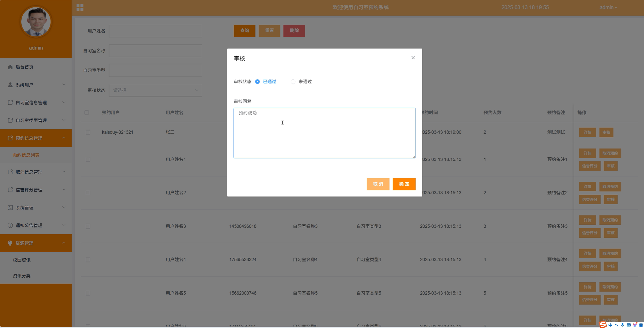Close the 审核 dialog with X icon

tap(413, 58)
